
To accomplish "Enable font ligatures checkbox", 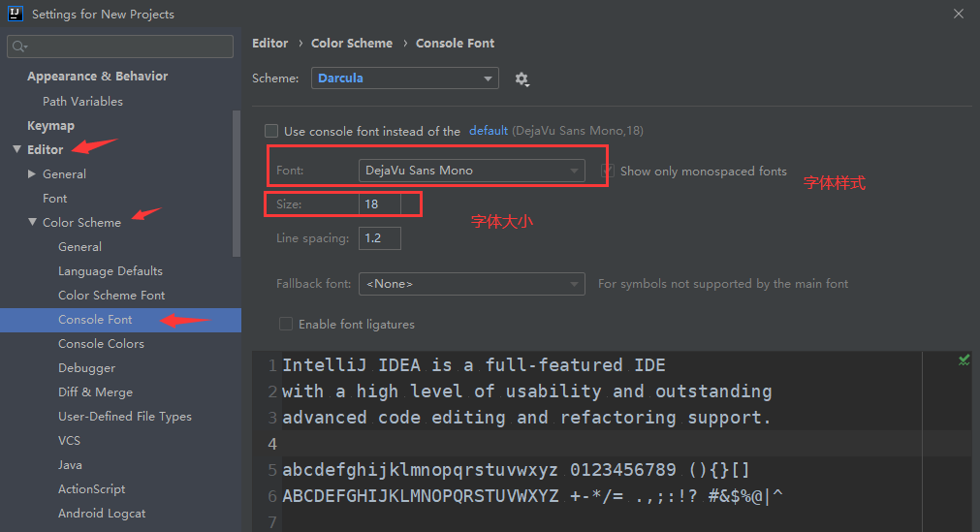I will point(286,324).
